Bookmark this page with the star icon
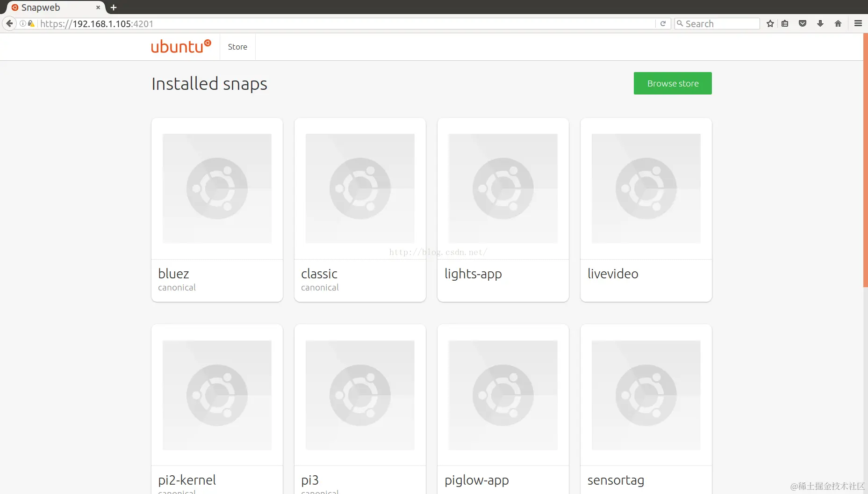 point(770,23)
